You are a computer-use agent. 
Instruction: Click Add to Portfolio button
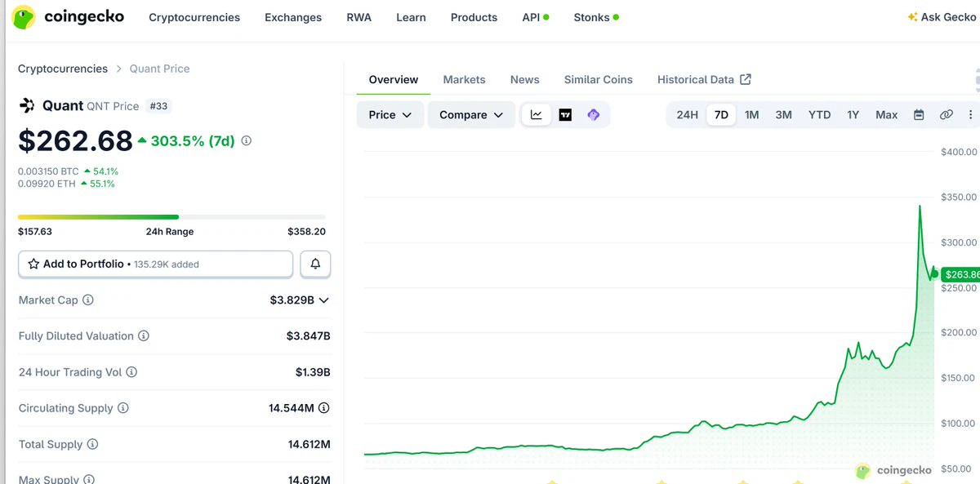(155, 264)
